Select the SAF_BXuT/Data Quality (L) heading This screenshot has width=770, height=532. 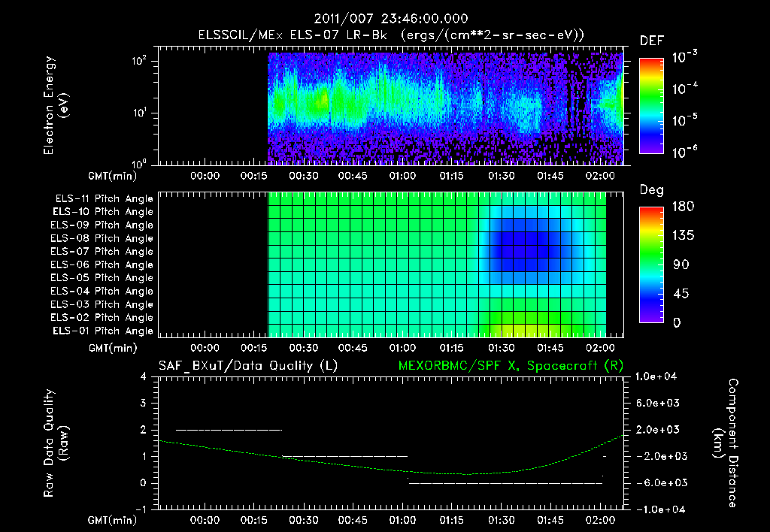tap(248, 366)
